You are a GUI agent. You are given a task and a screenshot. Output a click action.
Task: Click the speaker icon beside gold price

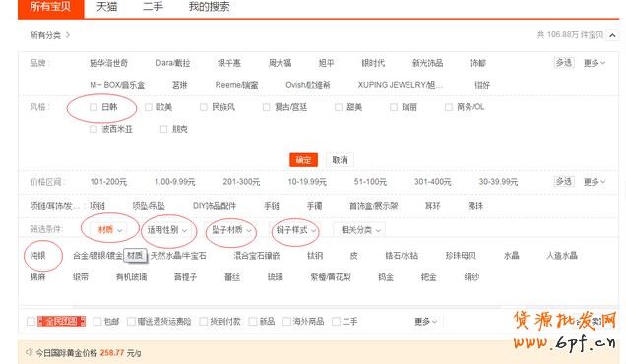[29, 352]
